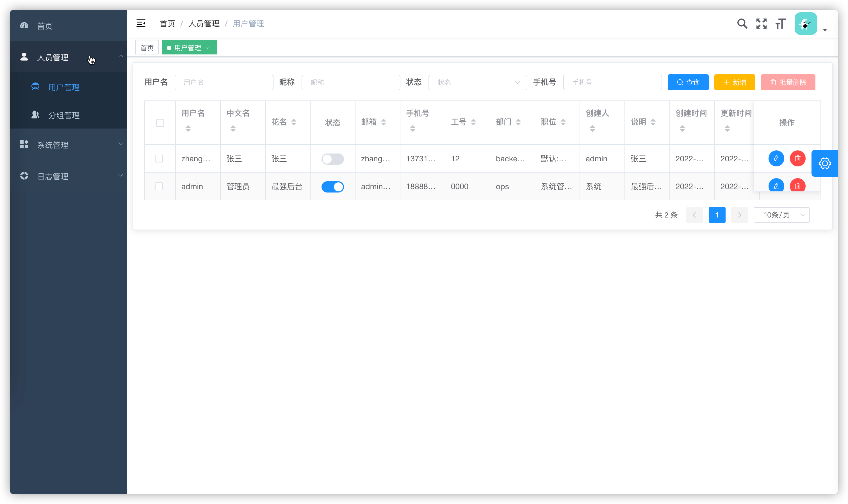Check the select-all header checkbox
The width and height of the screenshot is (848, 504).
click(160, 123)
